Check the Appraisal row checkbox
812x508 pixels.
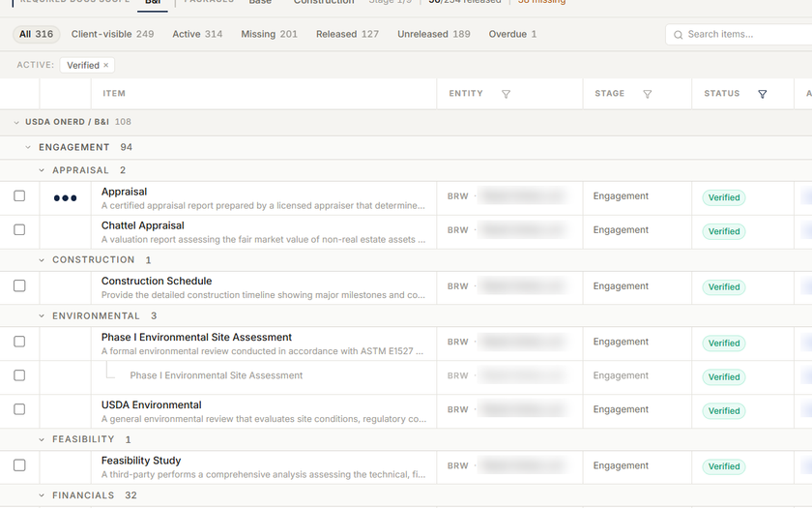click(x=19, y=195)
